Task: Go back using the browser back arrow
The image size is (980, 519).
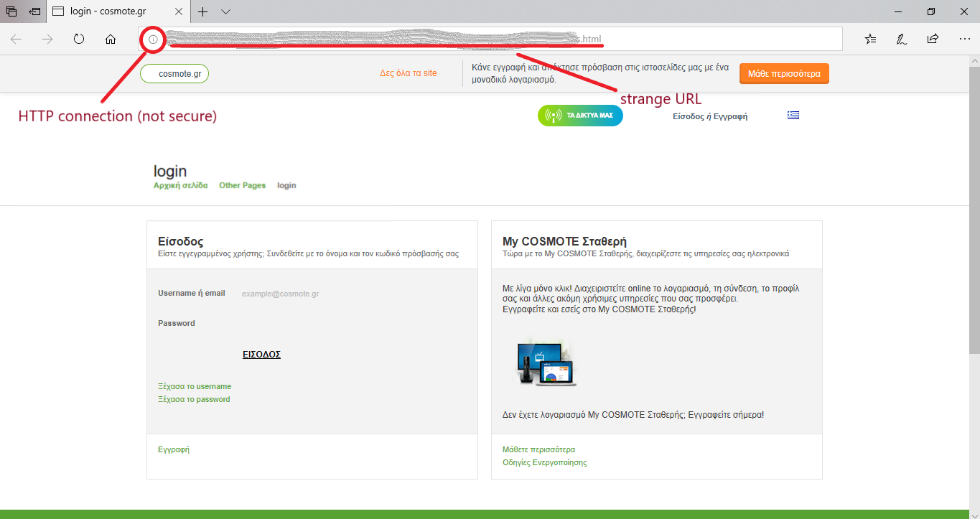Action: pos(16,39)
